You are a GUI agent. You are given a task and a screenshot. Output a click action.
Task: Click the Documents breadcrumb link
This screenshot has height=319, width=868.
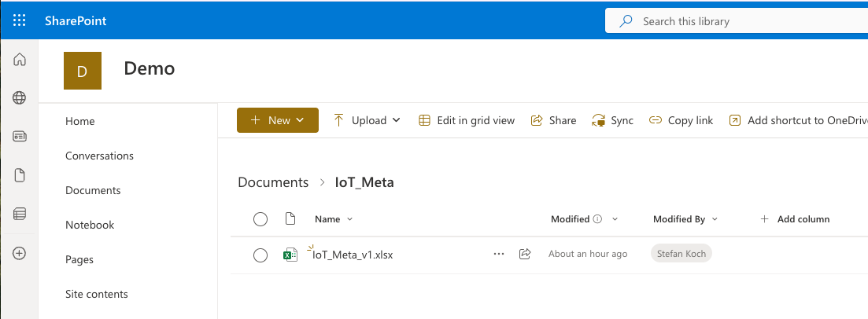(x=273, y=182)
